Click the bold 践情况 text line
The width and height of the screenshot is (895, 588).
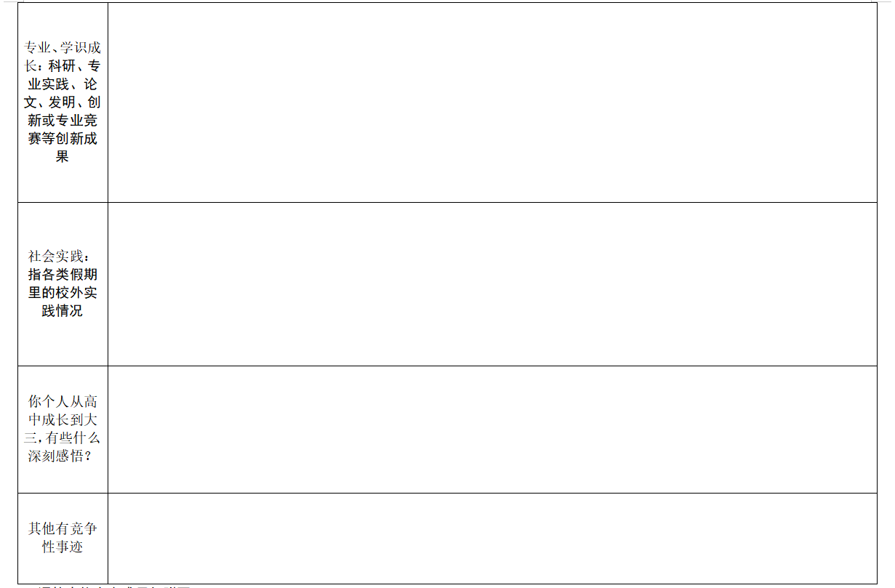[63, 311]
